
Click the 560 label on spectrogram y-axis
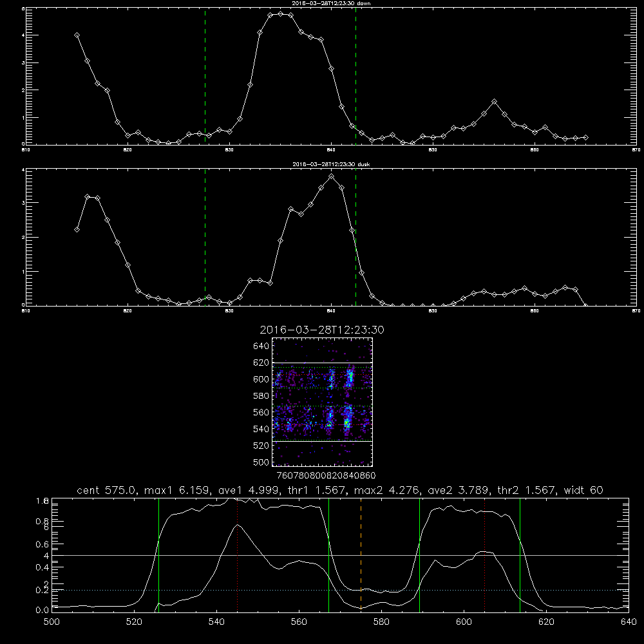coord(261,412)
